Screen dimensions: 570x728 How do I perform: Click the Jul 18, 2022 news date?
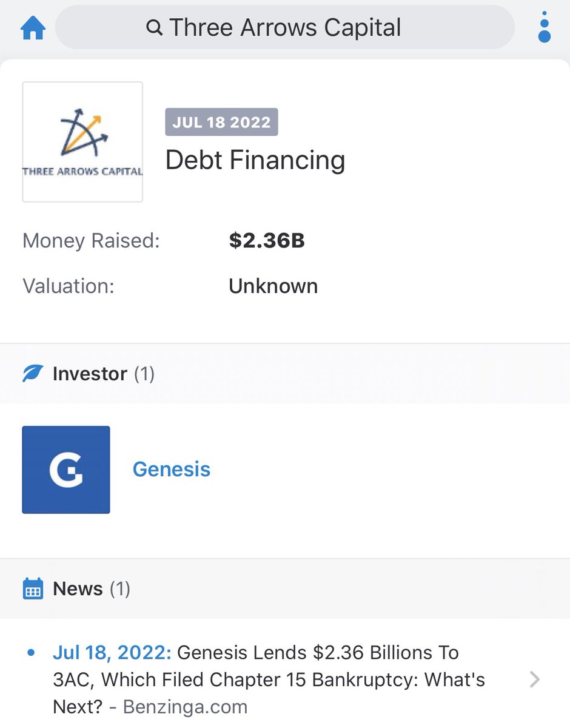click(112, 653)
